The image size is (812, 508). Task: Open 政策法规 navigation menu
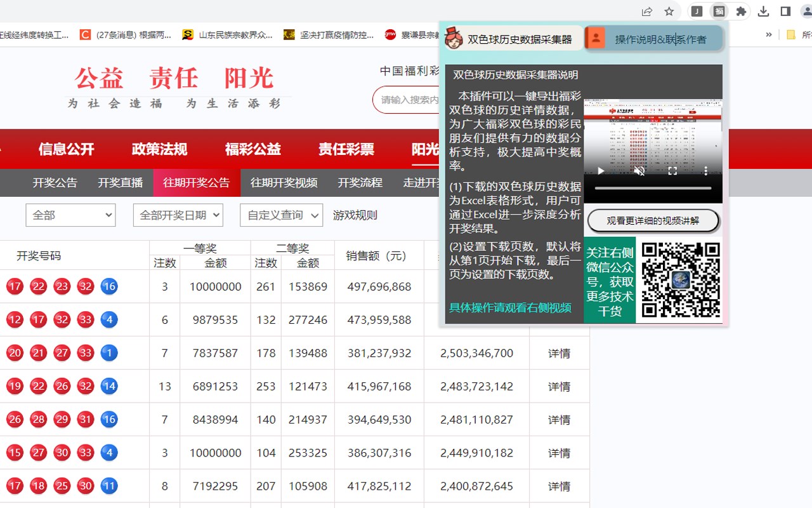(159, 149)
